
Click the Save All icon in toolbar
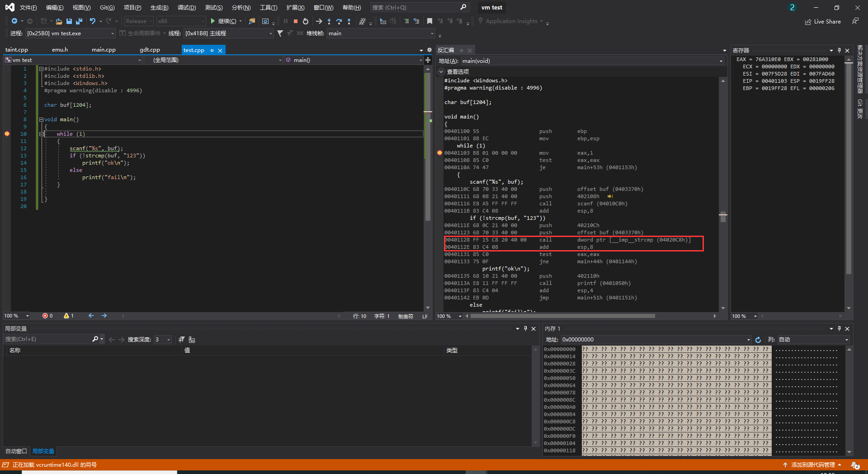79,21
